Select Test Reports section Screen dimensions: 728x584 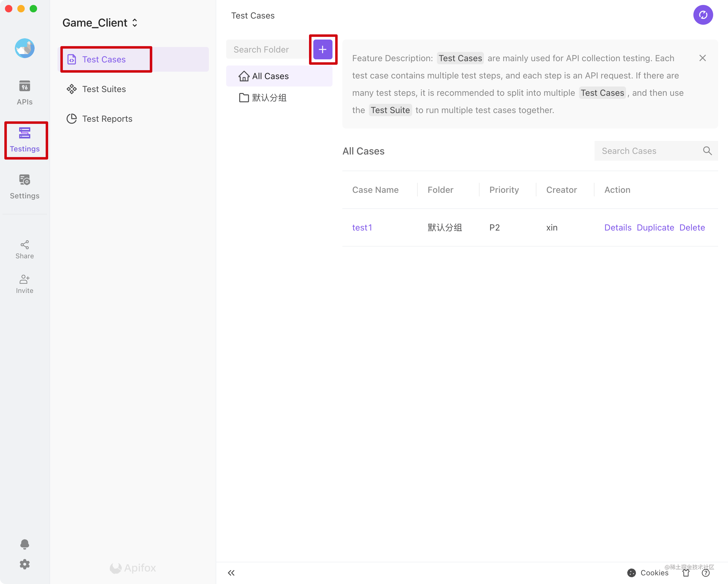click(x=107, y=119)
